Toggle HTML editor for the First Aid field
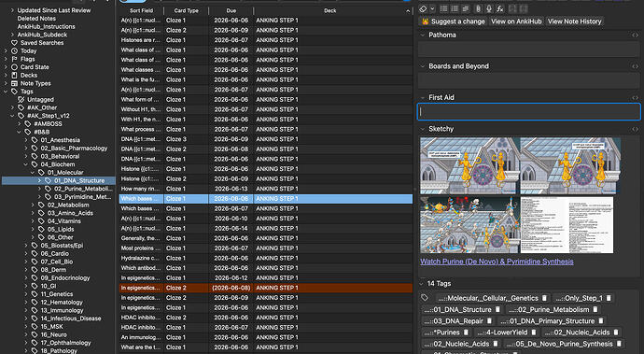 pyautogui.click(x=635, y=98)
